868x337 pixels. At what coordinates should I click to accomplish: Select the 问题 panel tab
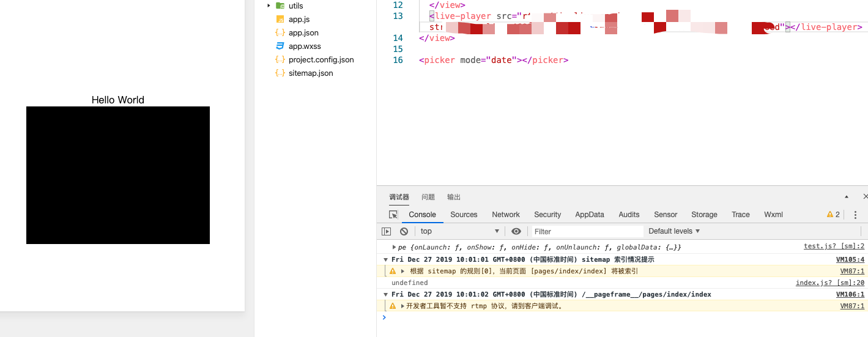(428, 197)
